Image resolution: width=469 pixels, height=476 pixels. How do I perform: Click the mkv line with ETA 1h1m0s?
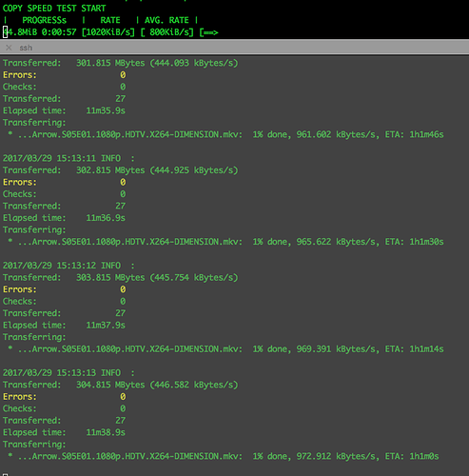pos(224,456)
